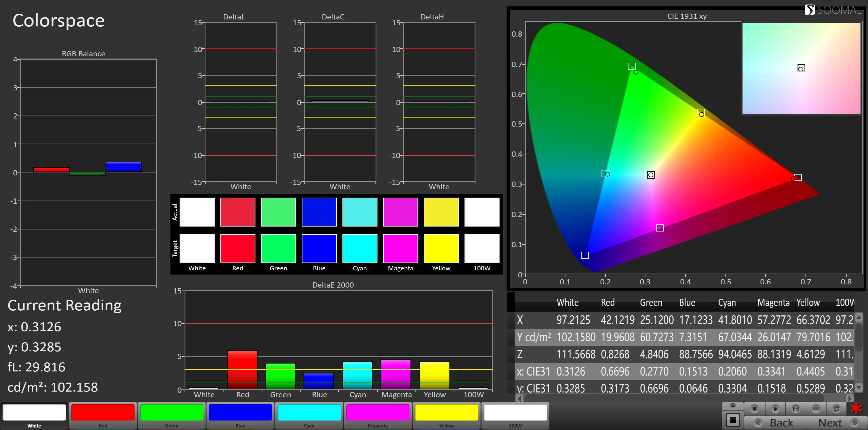Click the 'x: CIE31' row label
This screenshot has width=868, height=430.
coord(533,371)
